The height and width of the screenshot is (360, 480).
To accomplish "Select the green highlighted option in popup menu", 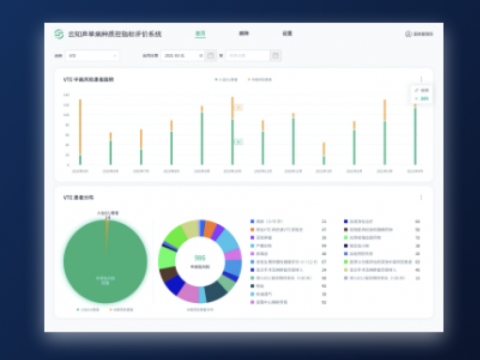I will click(x=422, y=99).
